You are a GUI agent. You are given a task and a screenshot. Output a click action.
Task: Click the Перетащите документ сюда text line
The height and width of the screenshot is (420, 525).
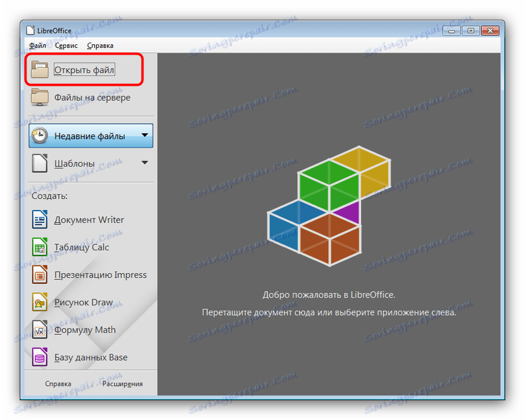[329, 313]
